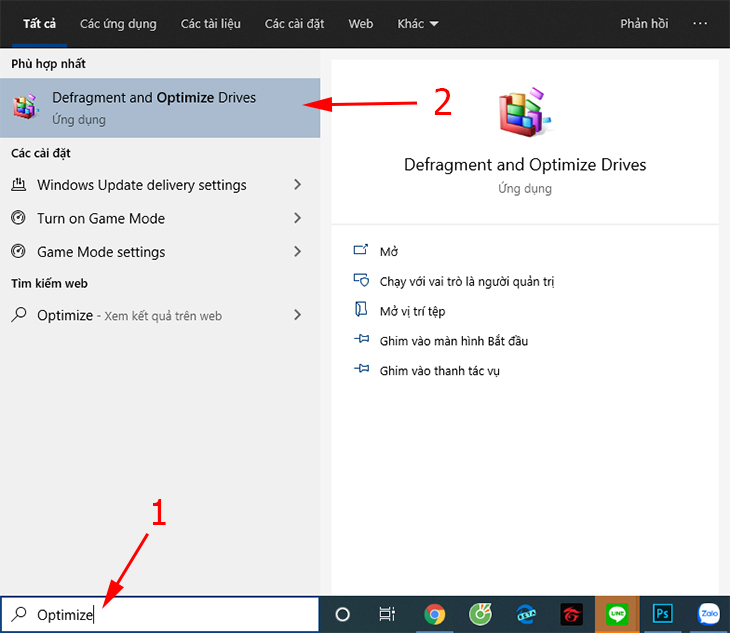Open Game Mode settings result

coord(160,252)
